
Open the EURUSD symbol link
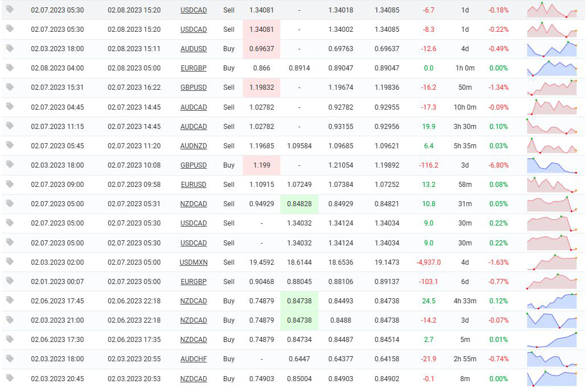(193, 185)
